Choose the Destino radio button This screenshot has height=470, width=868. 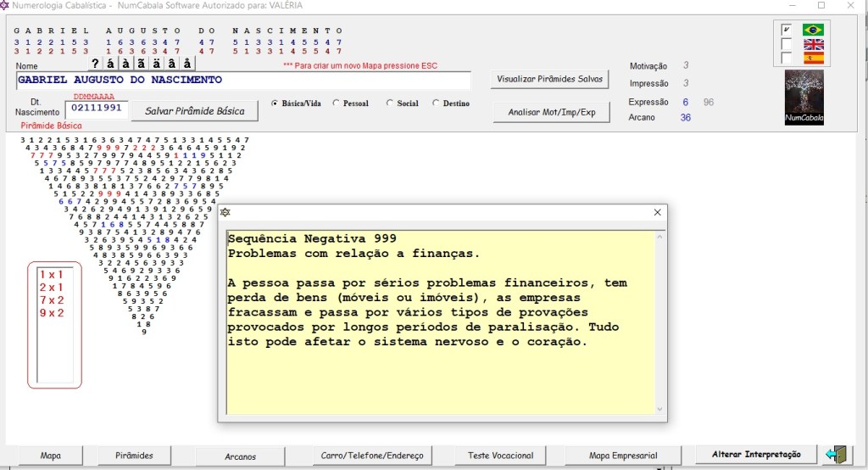[437, 104]
